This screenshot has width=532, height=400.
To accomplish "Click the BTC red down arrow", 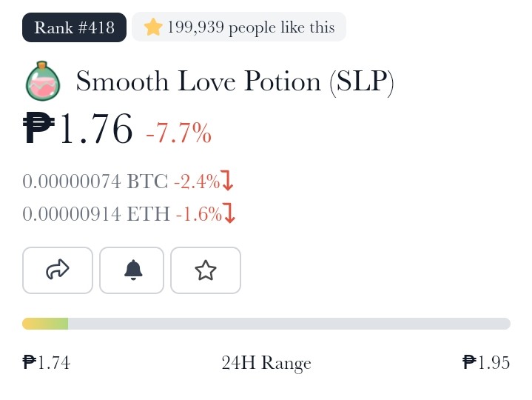I will point(227,180).
